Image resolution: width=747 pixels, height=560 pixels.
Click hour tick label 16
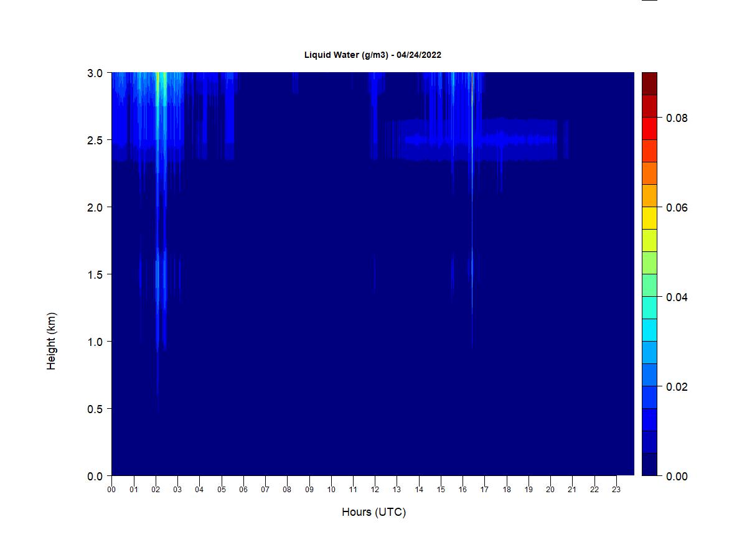(x=463, y=490)
